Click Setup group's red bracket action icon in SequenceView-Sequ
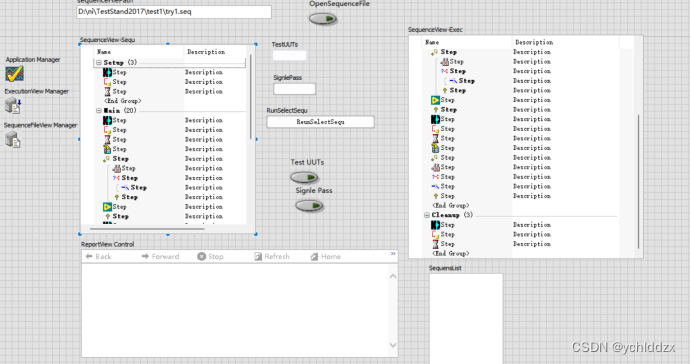 (107, 82)
